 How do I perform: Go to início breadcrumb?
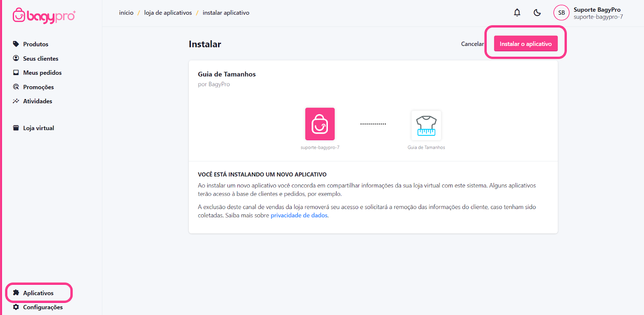pyautogui.click(x=126, y=12)
